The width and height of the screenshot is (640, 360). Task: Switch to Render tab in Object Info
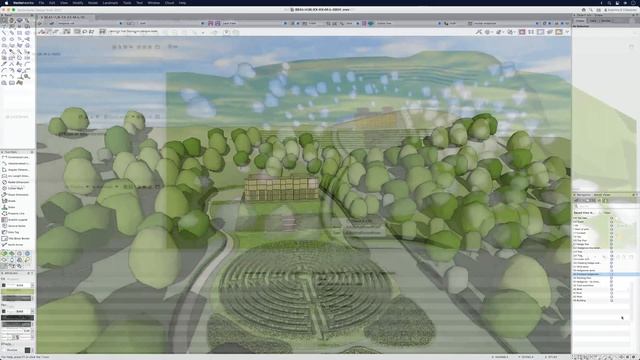click(x=606, y=20)
